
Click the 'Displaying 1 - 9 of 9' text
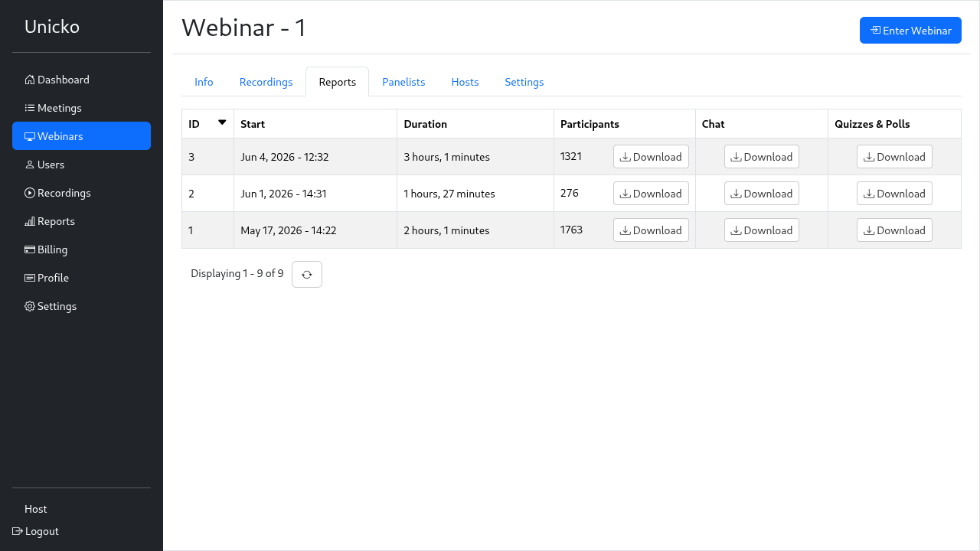coord(237,273)
